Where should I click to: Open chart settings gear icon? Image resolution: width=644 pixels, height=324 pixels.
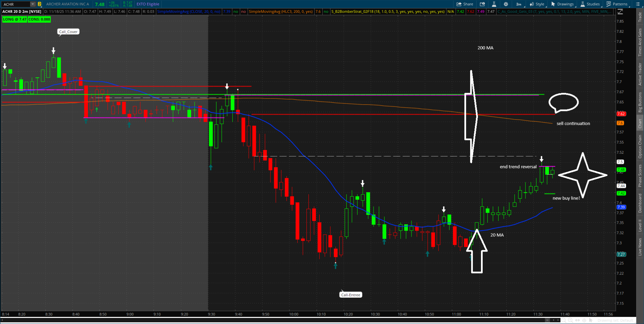pos(506,4)
